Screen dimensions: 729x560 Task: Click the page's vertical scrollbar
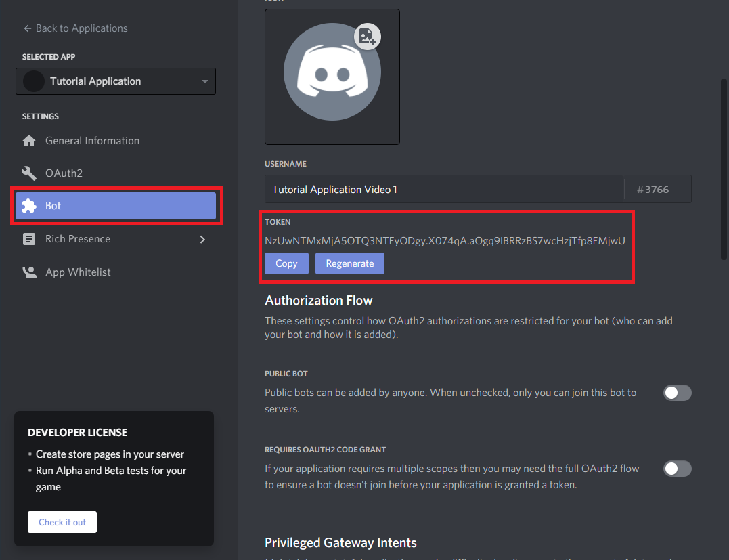click(x=724, y=169)
